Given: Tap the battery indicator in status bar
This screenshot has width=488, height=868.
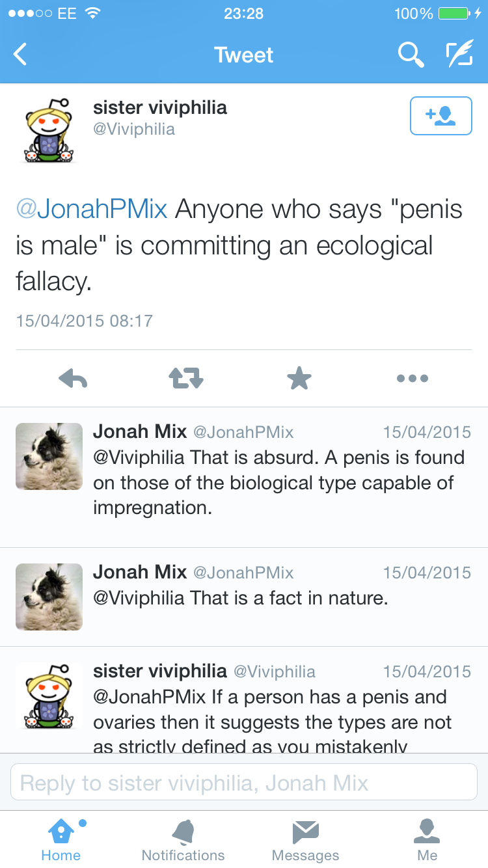Looking at the screenshot, I should click(454, 14).
